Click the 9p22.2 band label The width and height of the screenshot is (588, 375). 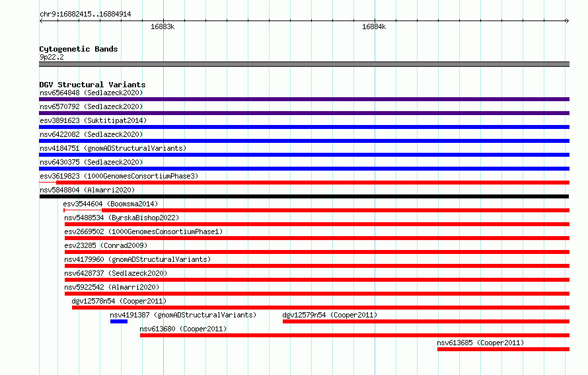(x=52, y=57)
